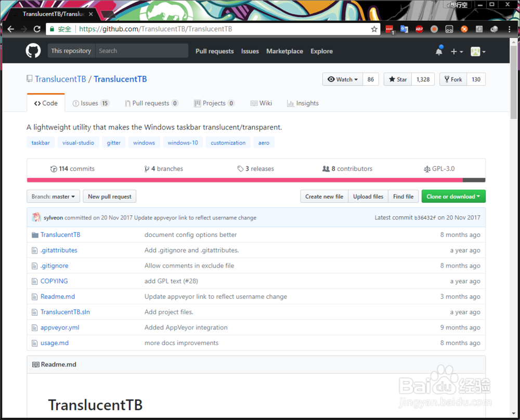Click New pull request button
Viewport: 520px width, 420px height.
pyautogui.click(x=109, y=196)
